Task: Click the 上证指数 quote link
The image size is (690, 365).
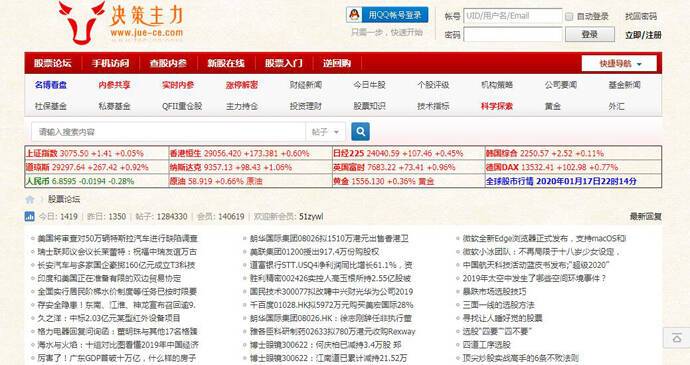Action: click(41, 153)
